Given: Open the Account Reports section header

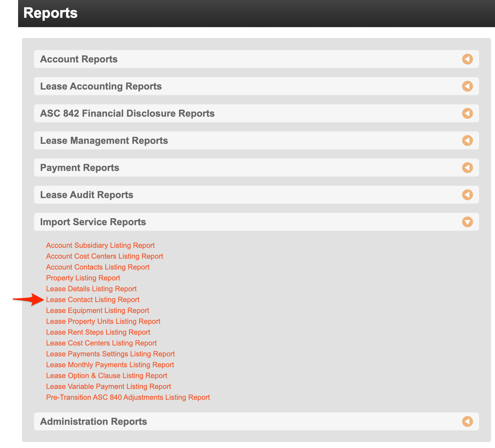Looking at the screenshot, I should click(256, 59).
